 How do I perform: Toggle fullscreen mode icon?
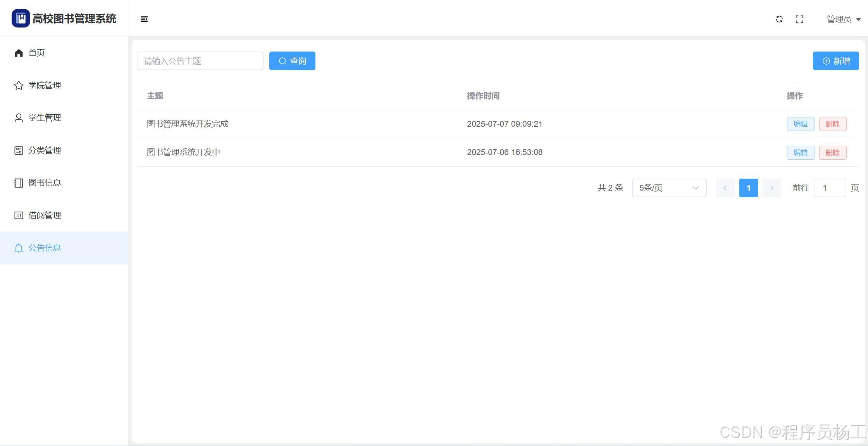coord(799,19)
